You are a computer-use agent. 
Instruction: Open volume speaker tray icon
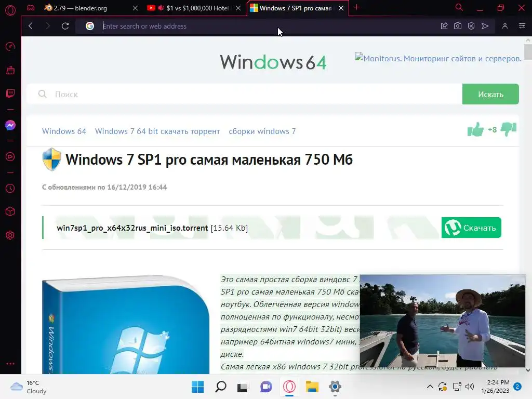[470, 387]
